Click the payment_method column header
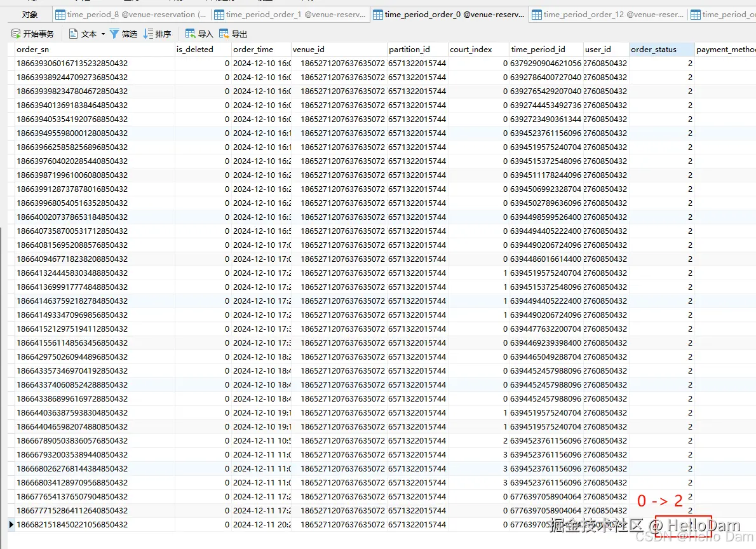Viewport: 756px width, 549px height. (725, 49)
